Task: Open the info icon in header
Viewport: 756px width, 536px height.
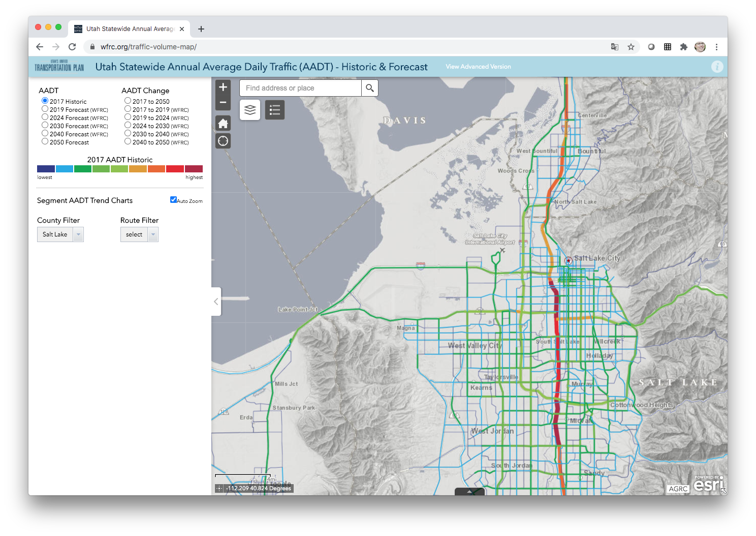Action: (x=717, y=67)
